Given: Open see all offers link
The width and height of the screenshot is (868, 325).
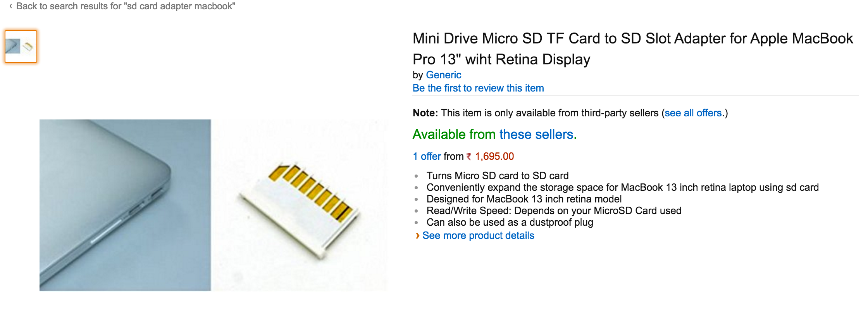Looking at the screenshot, I should 694,113.
